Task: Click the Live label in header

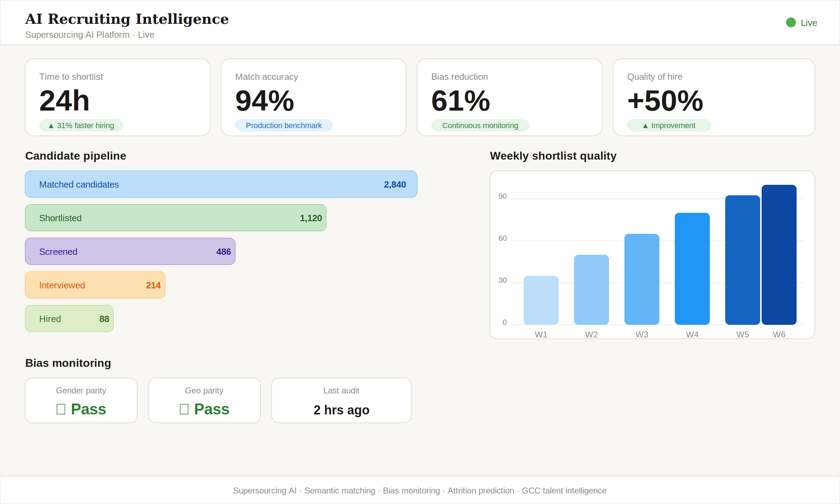Action: pyautogui.click(x=809, y=23)
